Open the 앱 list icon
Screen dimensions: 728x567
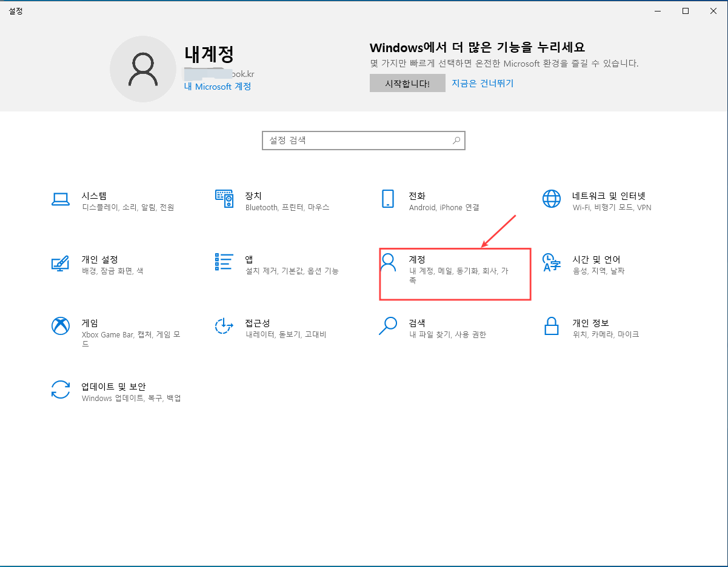pos(224,262)
